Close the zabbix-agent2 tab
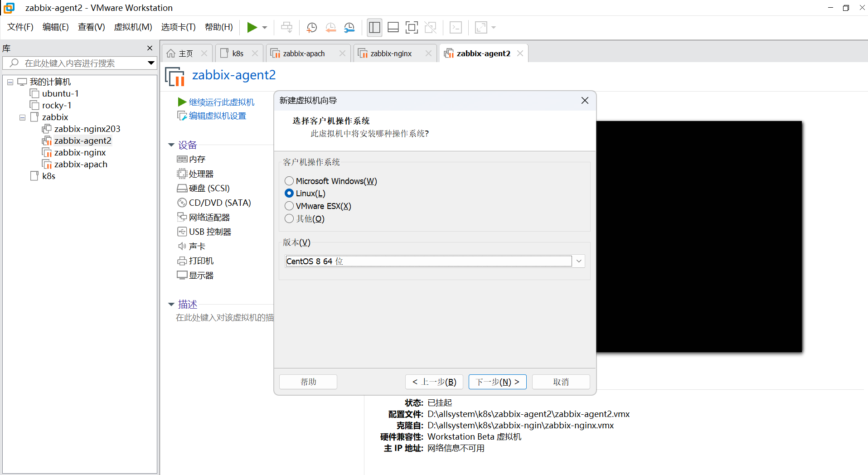 (520, 53)
